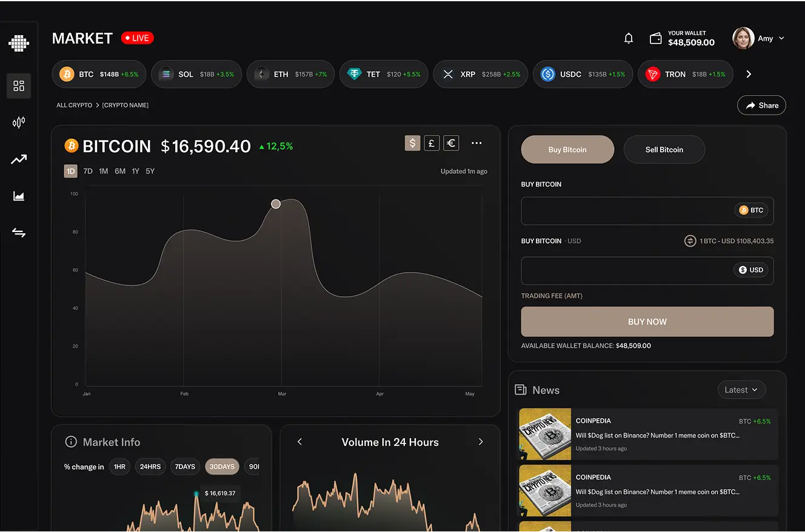Image resolution: width=805 pixels, height=532 pixels.
Task: Select 7DAYS percent change range
Action: (185, 467)
